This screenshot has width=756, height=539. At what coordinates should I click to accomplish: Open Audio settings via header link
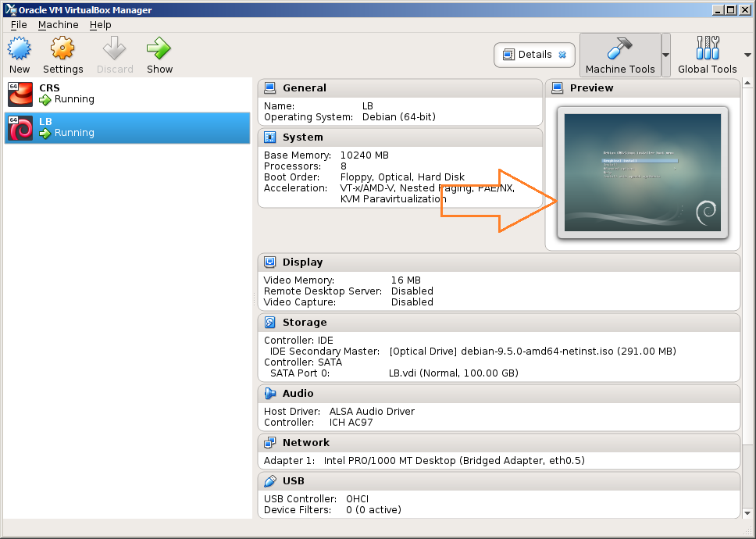tap(298, 394)
